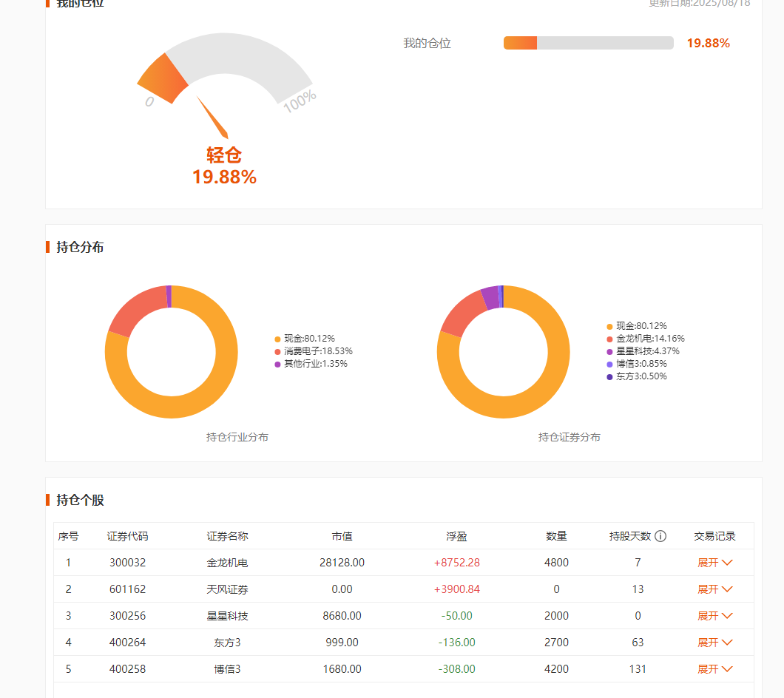
Task: Click holding days value 63
Action: 638,642
